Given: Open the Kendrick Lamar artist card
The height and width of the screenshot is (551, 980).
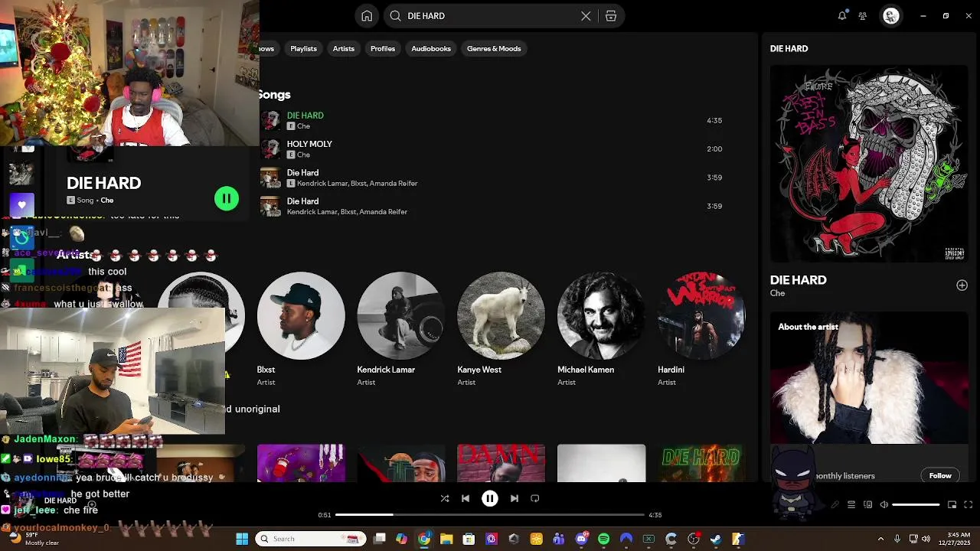Looking at the screenshot, I should (400, 329).
